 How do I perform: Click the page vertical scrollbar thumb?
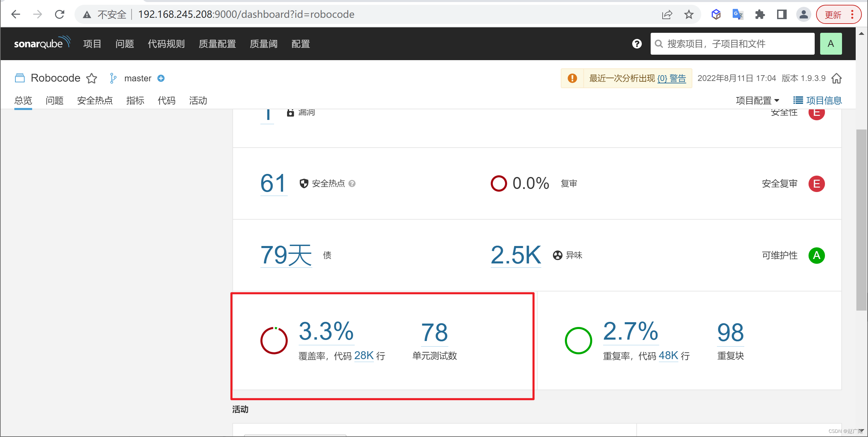pyautogui.click(x=862, y=220)
